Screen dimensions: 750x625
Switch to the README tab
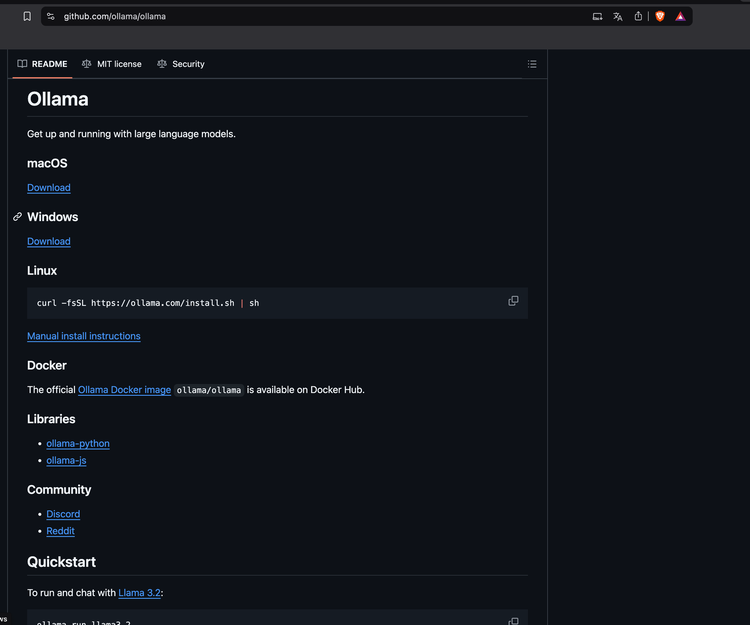43,64
